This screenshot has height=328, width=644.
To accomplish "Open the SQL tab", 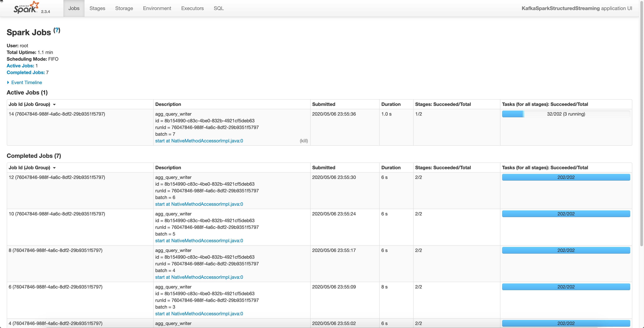I will [x=219, y=8].
